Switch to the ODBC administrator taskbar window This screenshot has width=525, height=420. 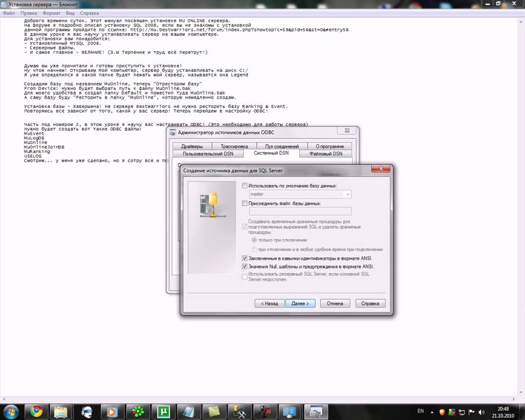click(316, 411)
